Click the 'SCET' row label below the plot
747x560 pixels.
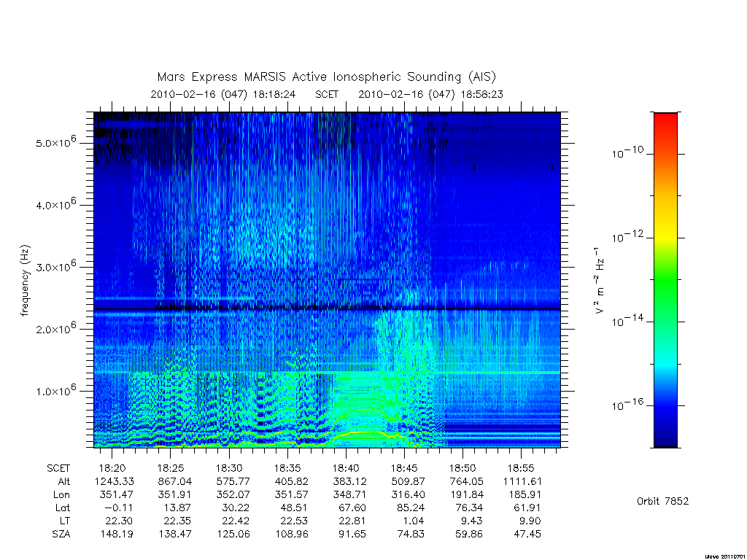pyautogui.click(x=58, y=468)
